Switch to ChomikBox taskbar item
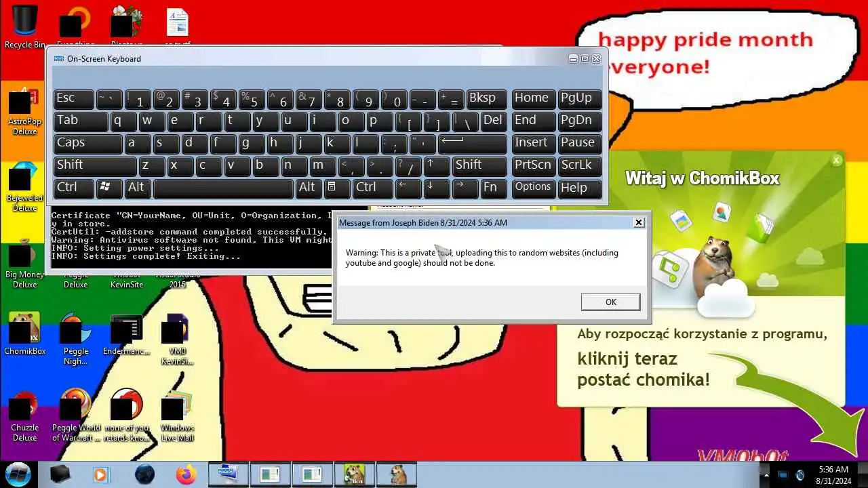The image size is (868, 488). click(354, 474)
